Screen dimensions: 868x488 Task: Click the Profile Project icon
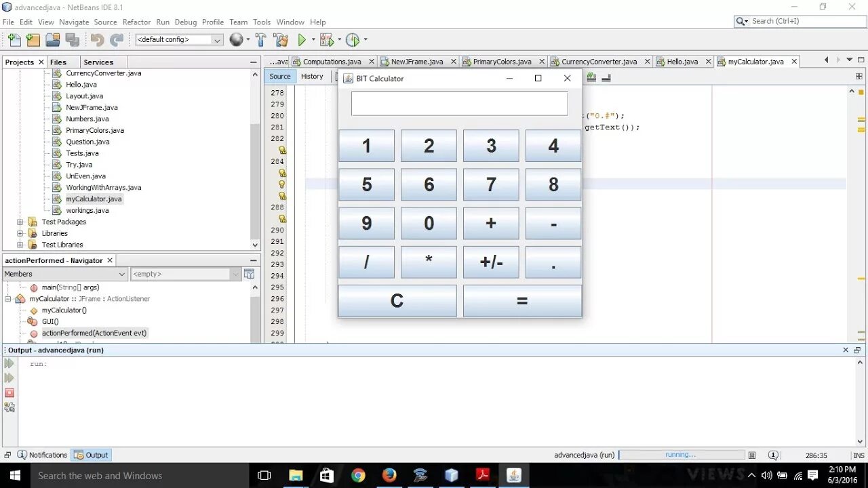click(x=352, y=40)
